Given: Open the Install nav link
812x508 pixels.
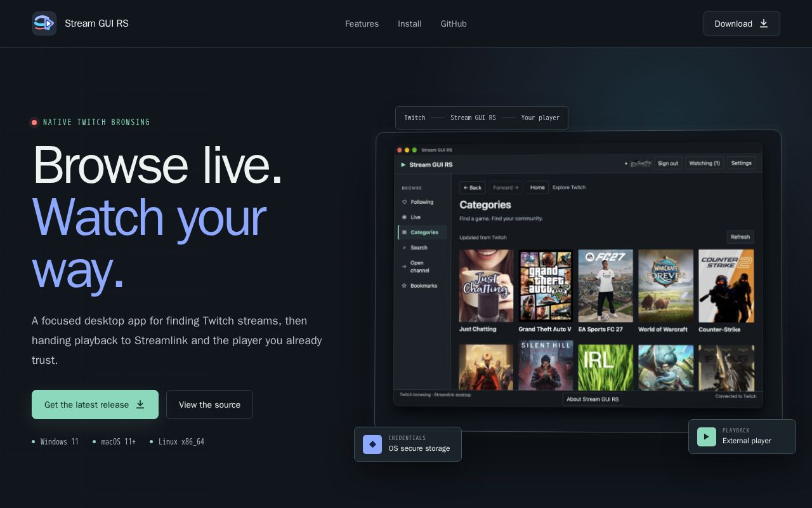Looking at the screenshot, I should point(409,23).
